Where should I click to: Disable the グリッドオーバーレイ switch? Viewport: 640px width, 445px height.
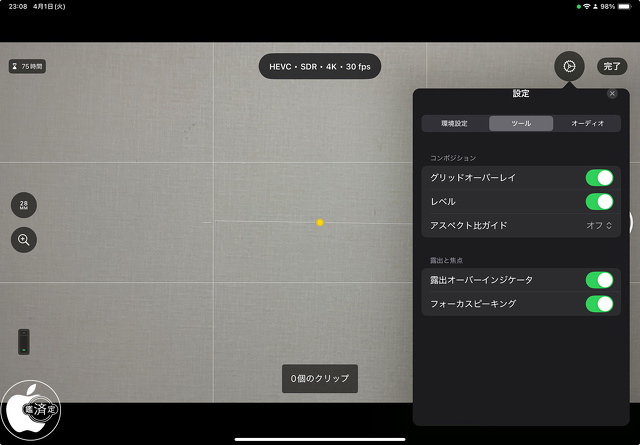(599, 177)
